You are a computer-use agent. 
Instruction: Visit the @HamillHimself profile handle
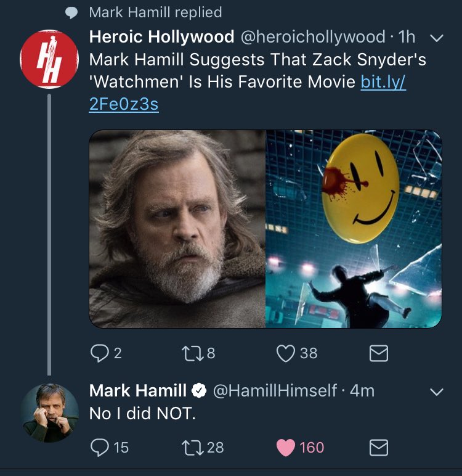275,391
